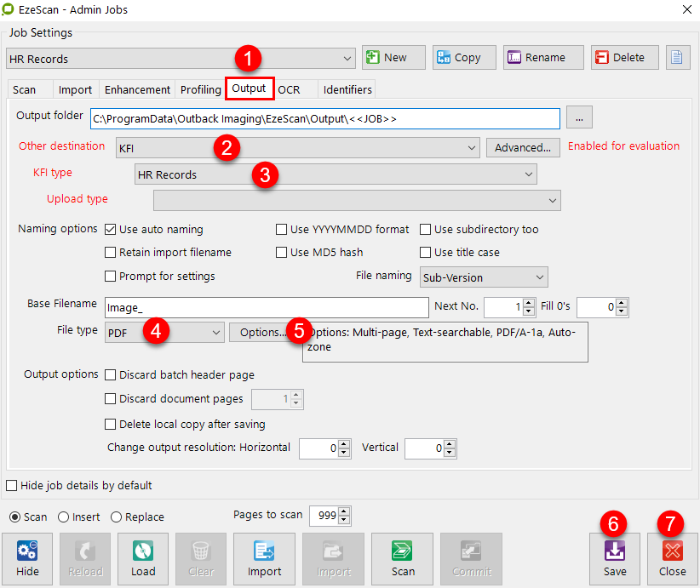Click the green Scan button
The image size is (700, 588).
pyautogui.click(x=403, y=557)
